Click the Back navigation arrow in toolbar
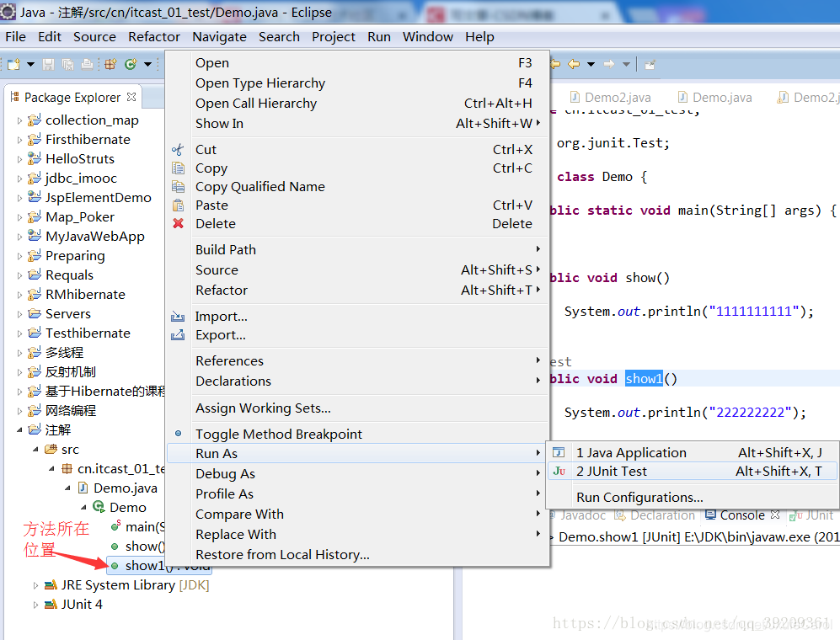This screenshot has width=840, height=640. [x=574, y=64]
